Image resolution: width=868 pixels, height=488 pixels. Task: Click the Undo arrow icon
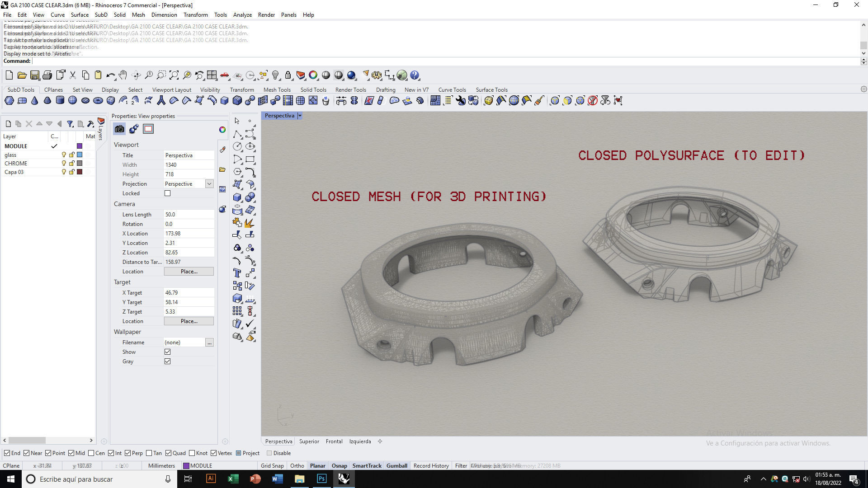(110, 75)
